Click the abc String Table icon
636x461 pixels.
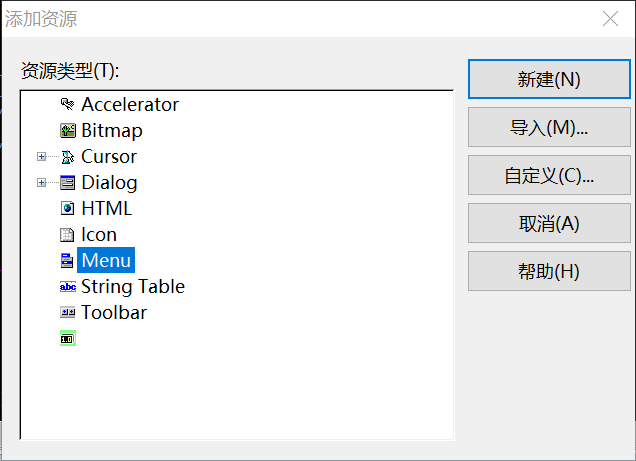point(68,287)
